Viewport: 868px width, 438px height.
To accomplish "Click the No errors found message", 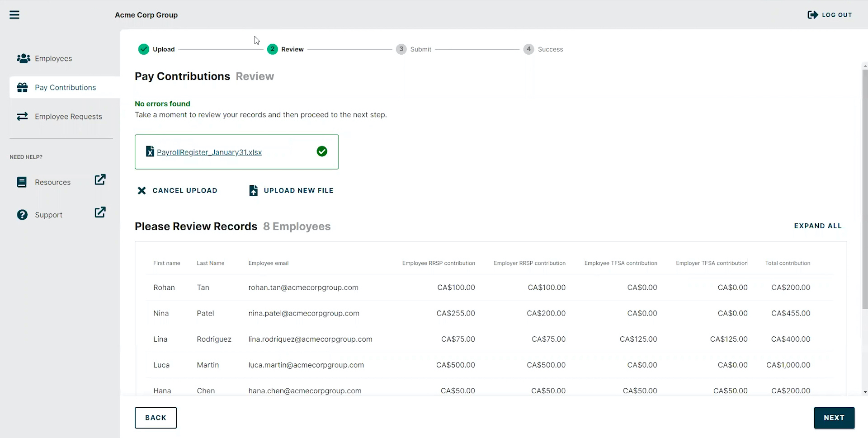I will click(x=162, y=104).
